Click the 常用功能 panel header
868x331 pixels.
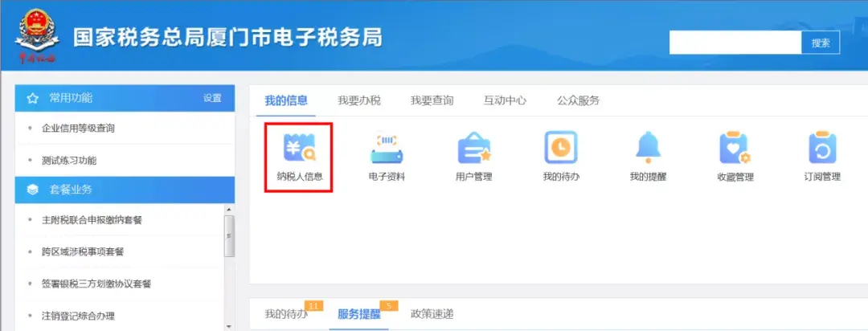pos(125,99)
